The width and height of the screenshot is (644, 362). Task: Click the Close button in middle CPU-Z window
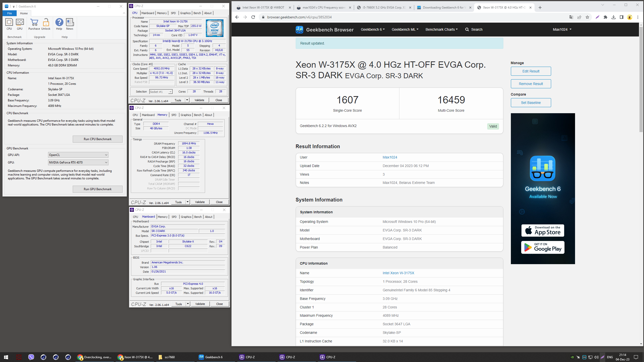pyautogui.click(x=219, y=202)
